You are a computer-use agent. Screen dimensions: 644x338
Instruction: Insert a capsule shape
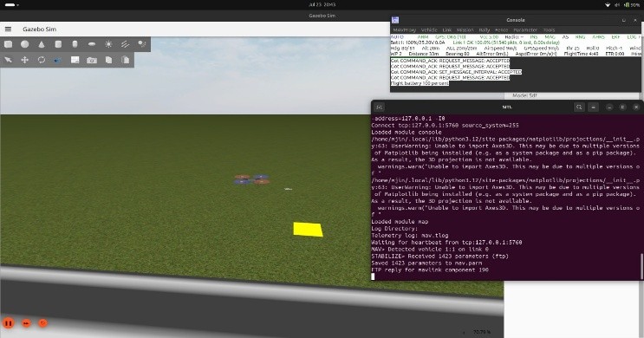click(x=75, y=44)
